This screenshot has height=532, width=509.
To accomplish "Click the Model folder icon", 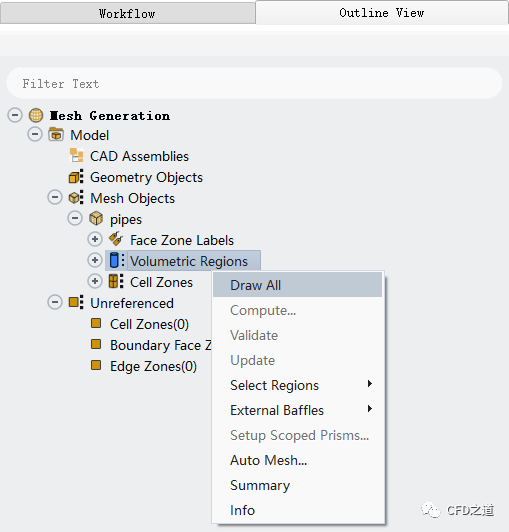I will pos(56,135).
